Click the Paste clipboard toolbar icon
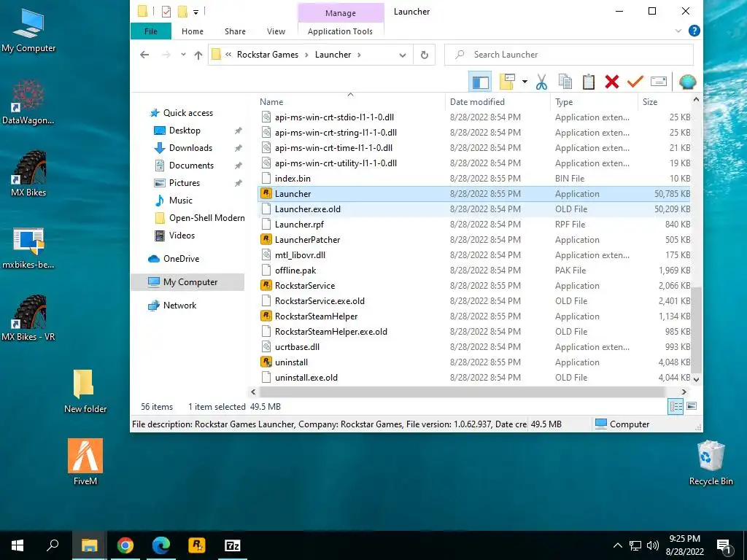The height and width of the screenshot is (560, 747). 589,82
